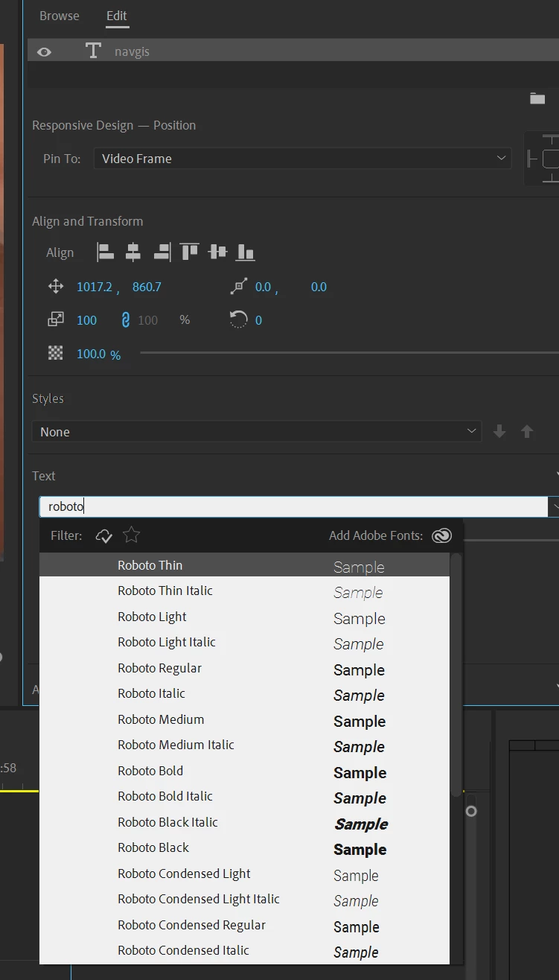
Task: Click the anchor point icon
Action: point(239,286)
